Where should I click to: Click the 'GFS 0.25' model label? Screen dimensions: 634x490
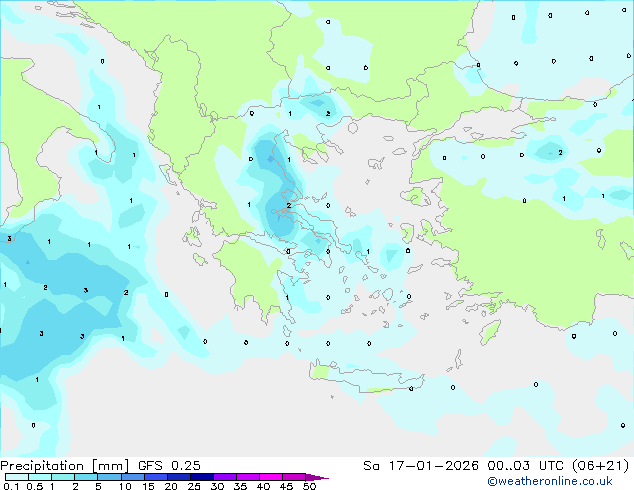(169, 466)
